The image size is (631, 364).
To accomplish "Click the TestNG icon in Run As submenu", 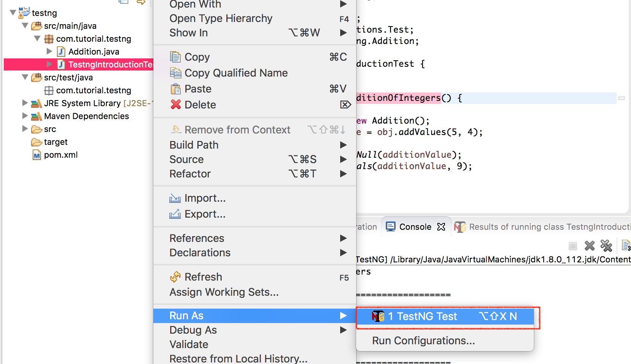I will click(378, 316).
